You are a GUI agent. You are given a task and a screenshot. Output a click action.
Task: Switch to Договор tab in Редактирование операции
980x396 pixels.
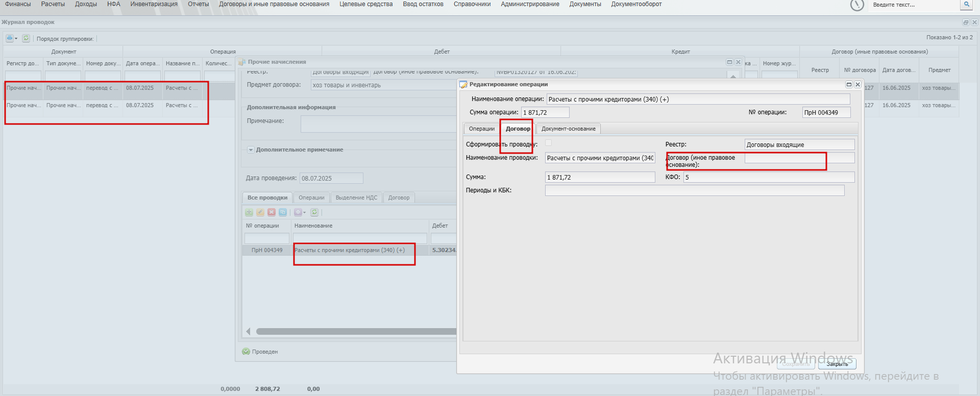click(x=518, y=129)
